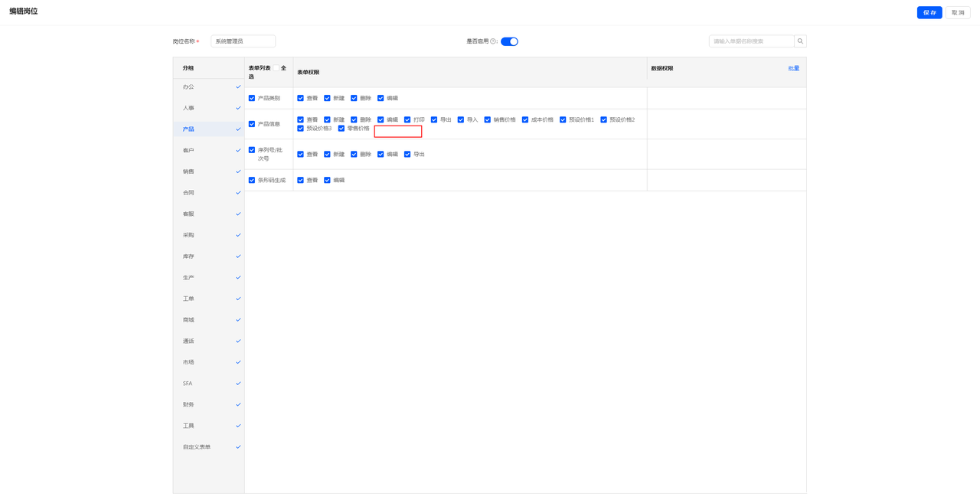This screenshot has height=503, width=980.
Task: Select the 客户 group
Action: (x=208, y=151)
